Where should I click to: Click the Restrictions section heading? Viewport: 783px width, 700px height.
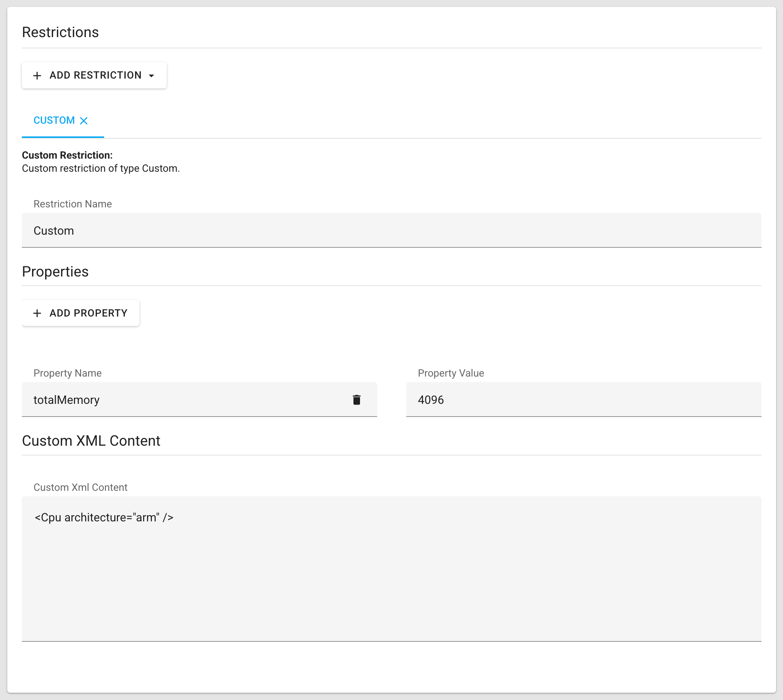tap(60, 32)
